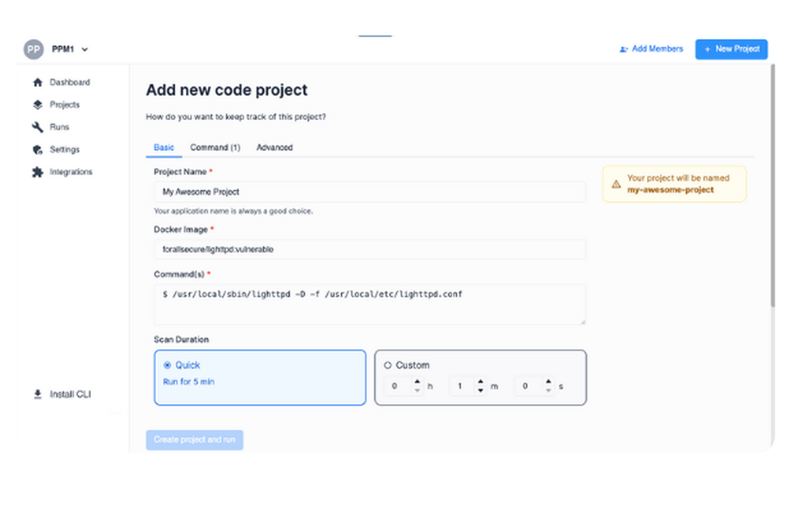Image resolution: width=812 pixels, height=514 pixels.
Task: Switch to the Advanced tab
Action: [274, 148]
